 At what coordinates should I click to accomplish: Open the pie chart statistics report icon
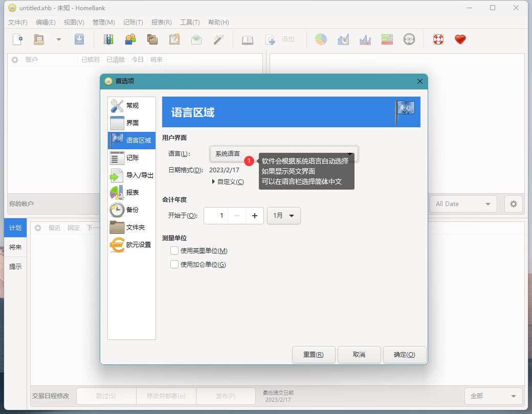(x=321, y=39)
